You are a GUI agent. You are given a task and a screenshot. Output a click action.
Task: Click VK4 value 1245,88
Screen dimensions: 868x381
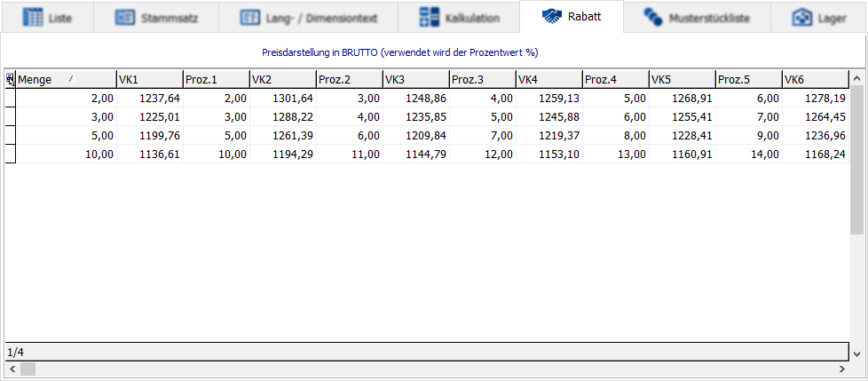pyautogui.click(x=549, y=117)
